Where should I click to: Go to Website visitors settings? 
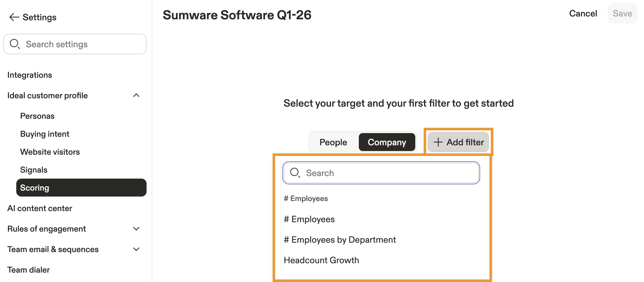coord(50,152)
